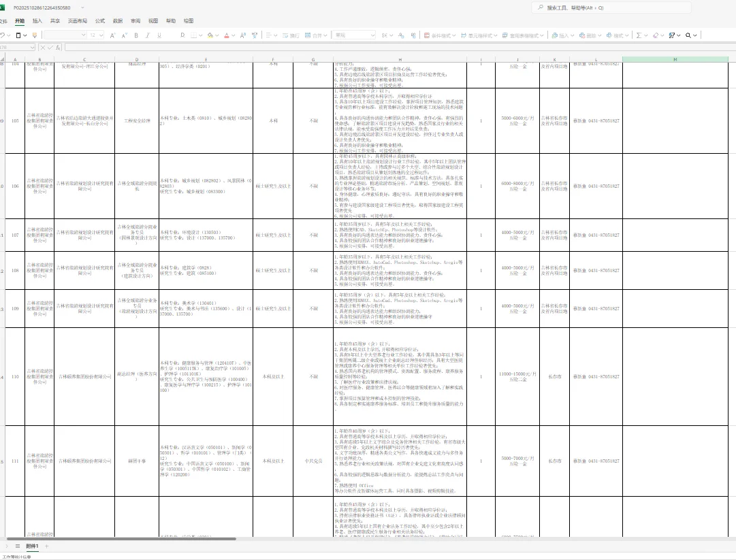Open the 文件 menu
Viewport: 736px width, 560px height.
(x=3, y=21)
